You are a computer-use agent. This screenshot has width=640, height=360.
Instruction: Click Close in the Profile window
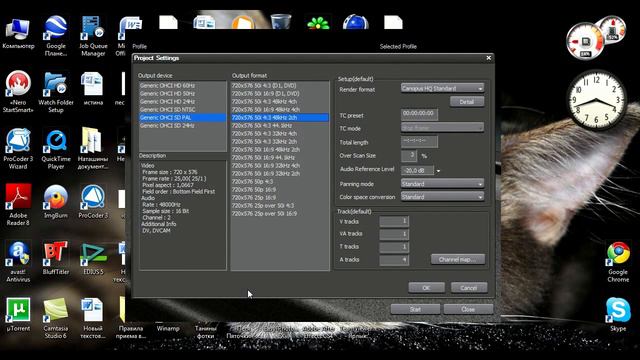tap(468, 309)
